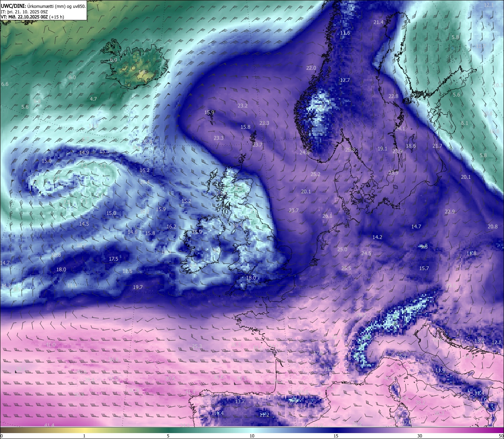Click the 23.2 value in the Norwegian Sea
This screenshot has height=439, width=504.
pyautogui.click(x=243, y=106)
